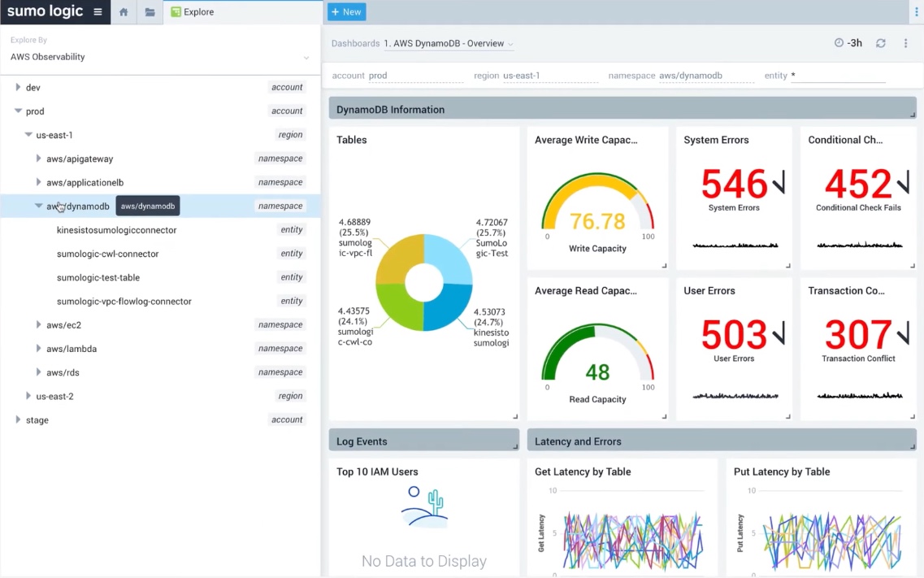The width and height of the screenshot is (924, 578).
Task: Click the New button
Action: click(x=346, y=12)
